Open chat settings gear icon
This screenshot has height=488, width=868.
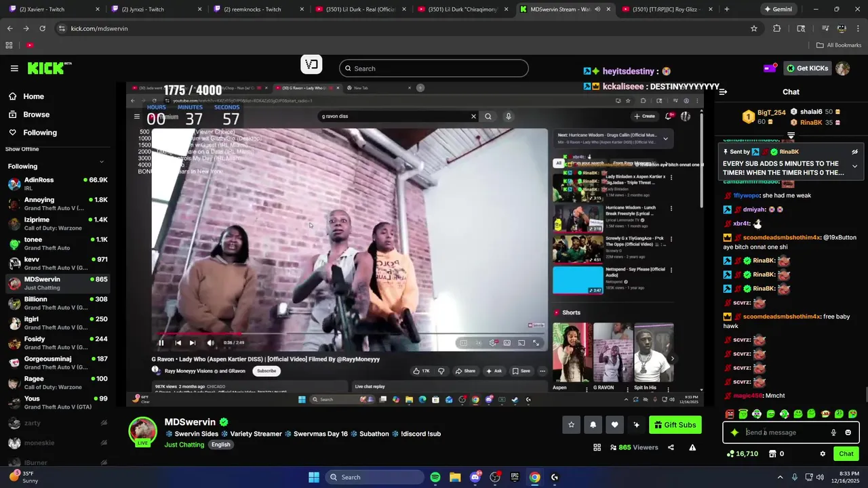tap(823, 454)
